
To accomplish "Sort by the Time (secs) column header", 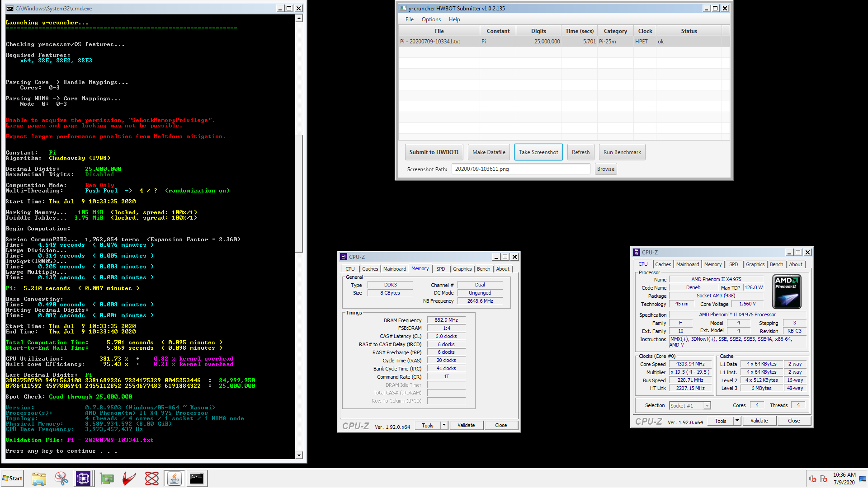I will point(579,31).
